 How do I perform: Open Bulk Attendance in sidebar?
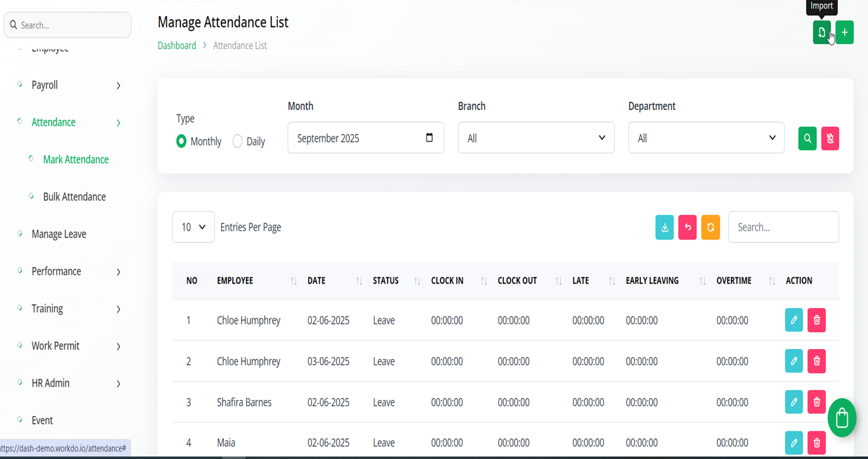click(74, 197)
